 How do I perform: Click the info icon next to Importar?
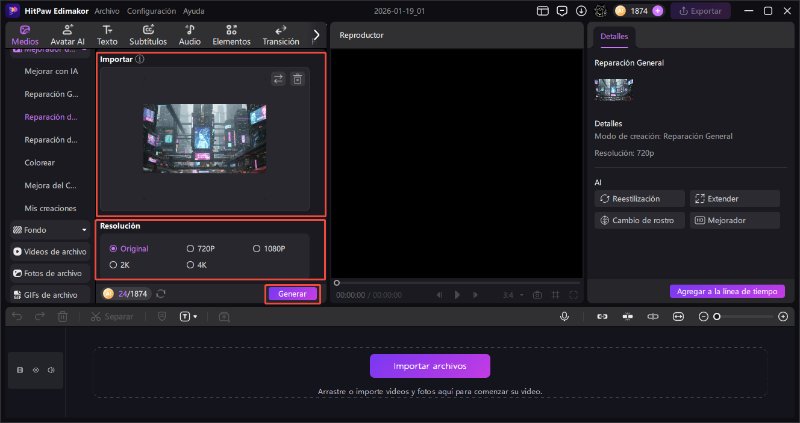pyautogui.click(x=139, y=59)
